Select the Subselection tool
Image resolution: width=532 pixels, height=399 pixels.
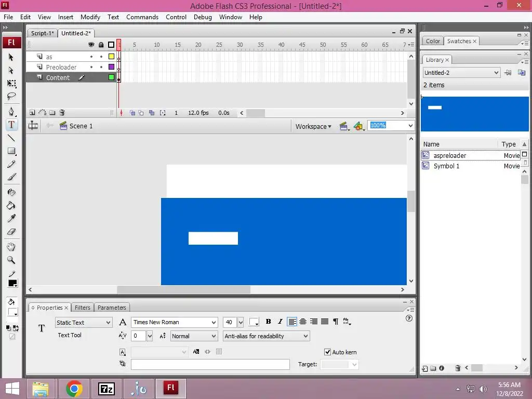pos(11,70)
